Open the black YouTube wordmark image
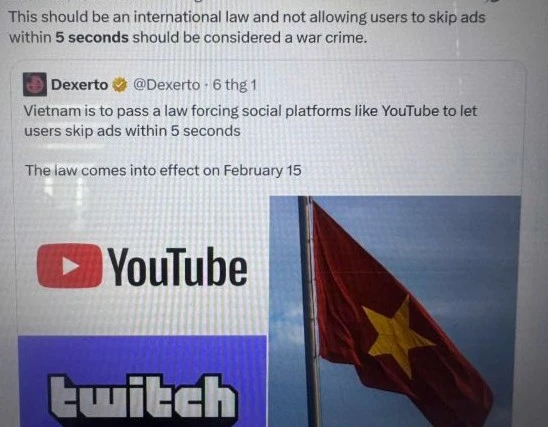Viewport: 548px width, 427px height. tap(179, 267)
